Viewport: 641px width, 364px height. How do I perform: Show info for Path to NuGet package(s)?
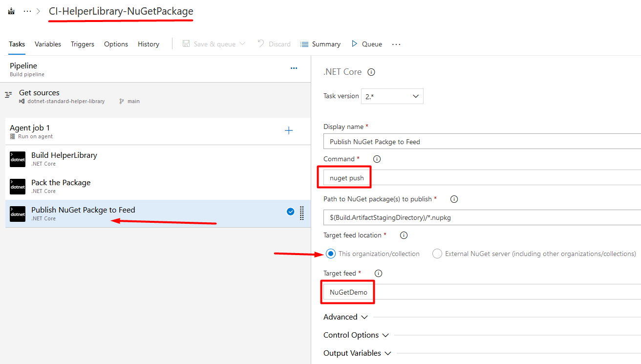(454, 199)
